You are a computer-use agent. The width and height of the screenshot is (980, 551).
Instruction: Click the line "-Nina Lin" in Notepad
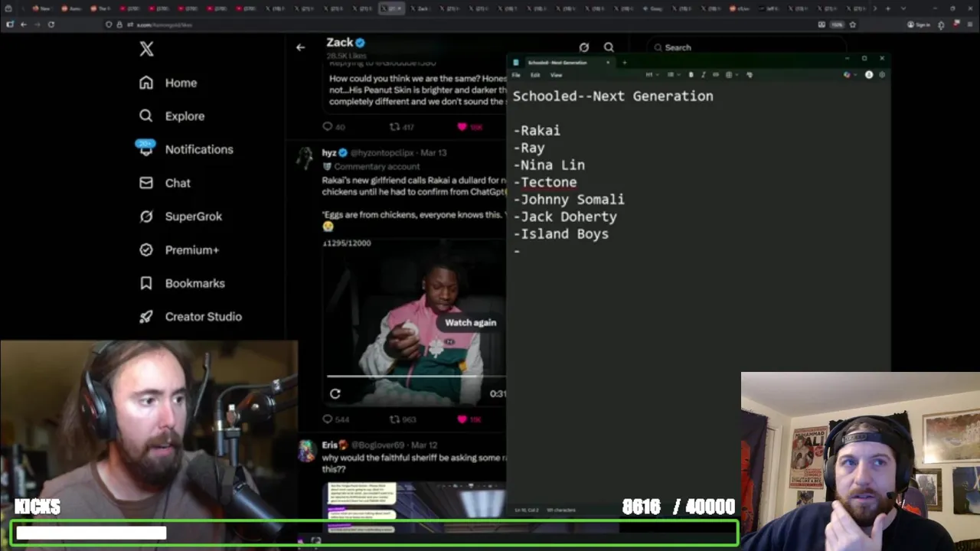[549, 165]
